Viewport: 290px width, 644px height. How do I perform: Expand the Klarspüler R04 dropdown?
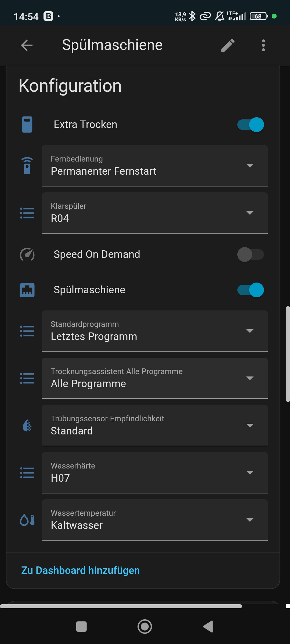pos(155,213)
